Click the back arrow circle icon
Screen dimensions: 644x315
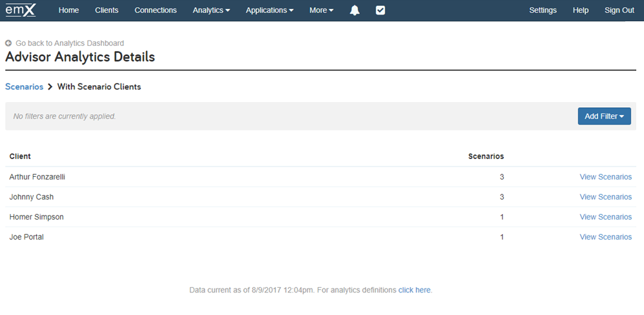(x=8, y=43)
